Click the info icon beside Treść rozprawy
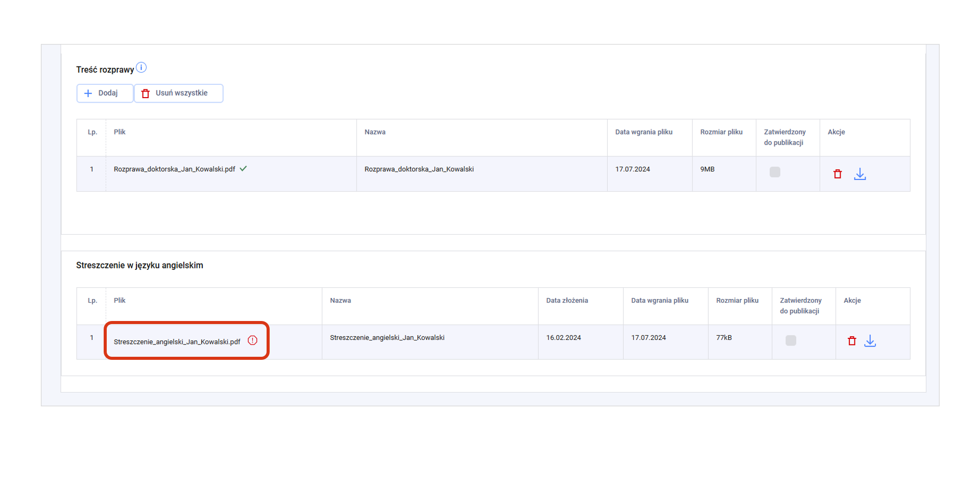Screen dimensions: 980x482 [141, 67]
